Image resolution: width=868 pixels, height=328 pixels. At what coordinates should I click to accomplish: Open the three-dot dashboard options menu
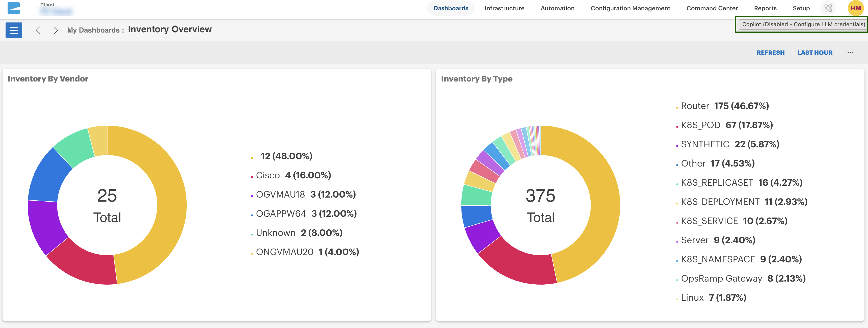pyautogui.click(x=850, y=52)
